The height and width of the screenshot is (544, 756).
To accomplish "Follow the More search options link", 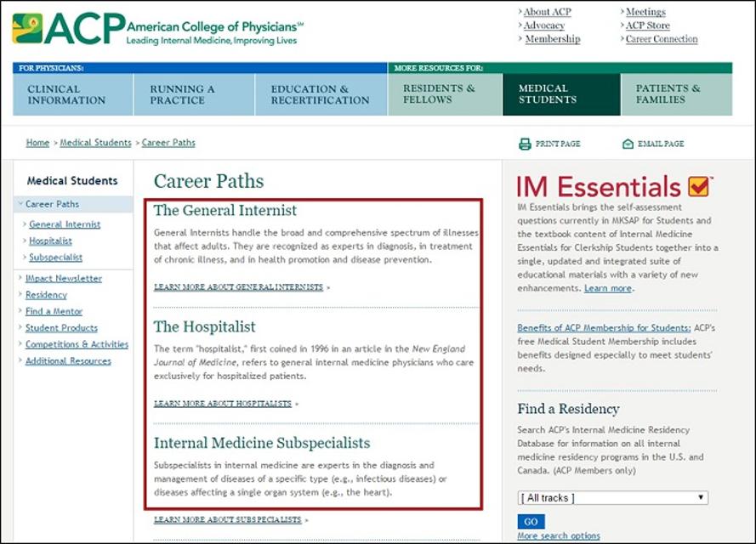I will point(559,535).
